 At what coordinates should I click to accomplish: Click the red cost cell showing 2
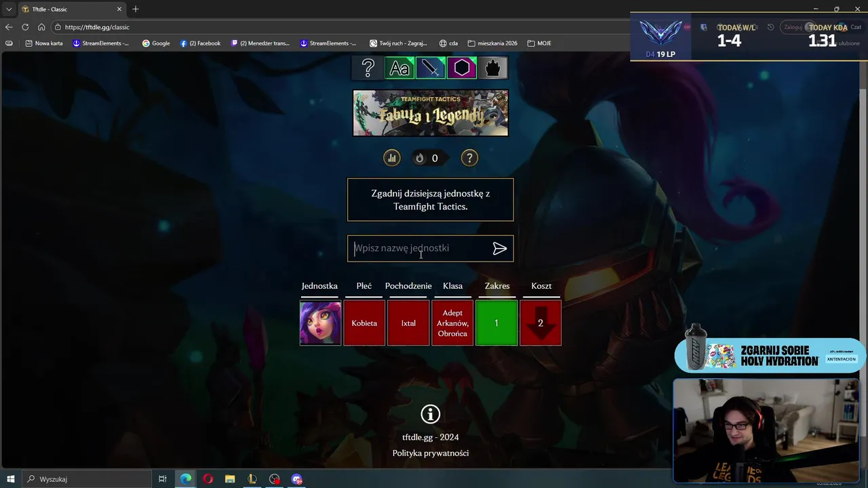point(540,323)
